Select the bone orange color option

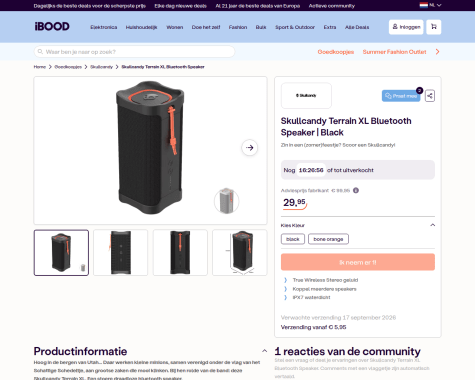328,239
